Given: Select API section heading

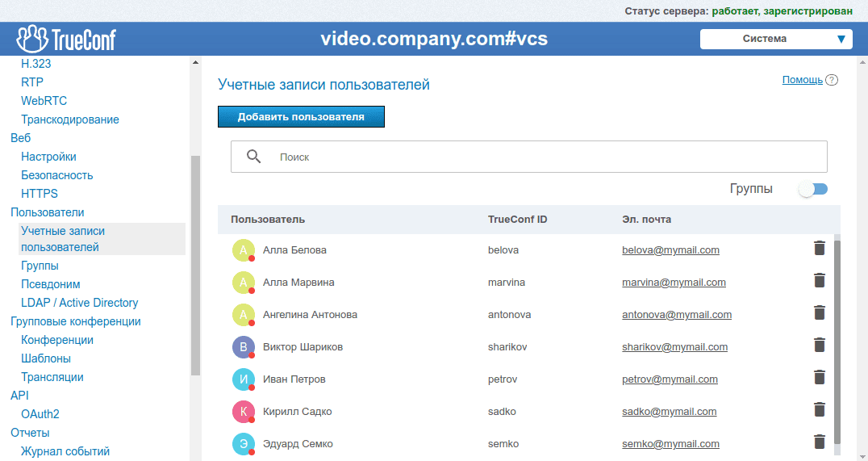Looking at the screenshot, I should pos(19,395).
